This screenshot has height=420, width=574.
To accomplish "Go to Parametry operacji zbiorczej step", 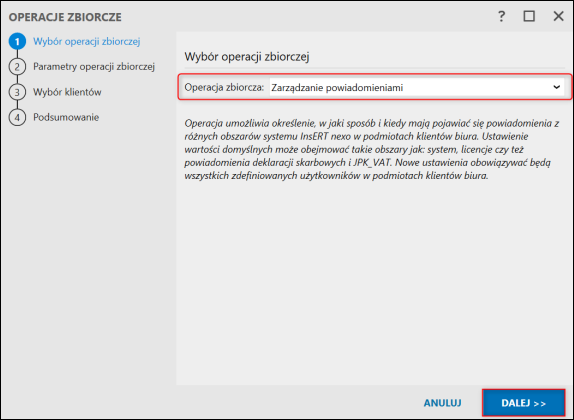I will [94, 67].
